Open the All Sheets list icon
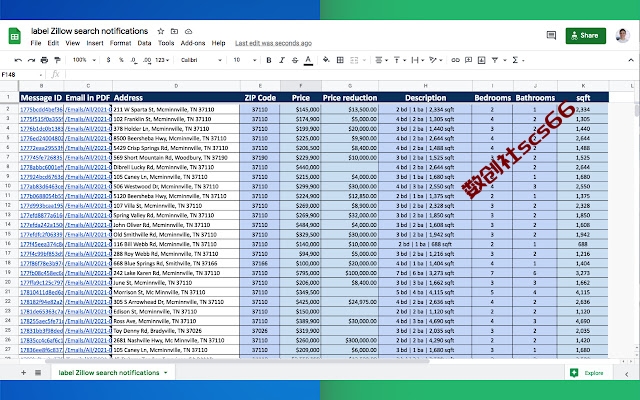The width and height of the screenshot is (640, 400). click(38, 372)
